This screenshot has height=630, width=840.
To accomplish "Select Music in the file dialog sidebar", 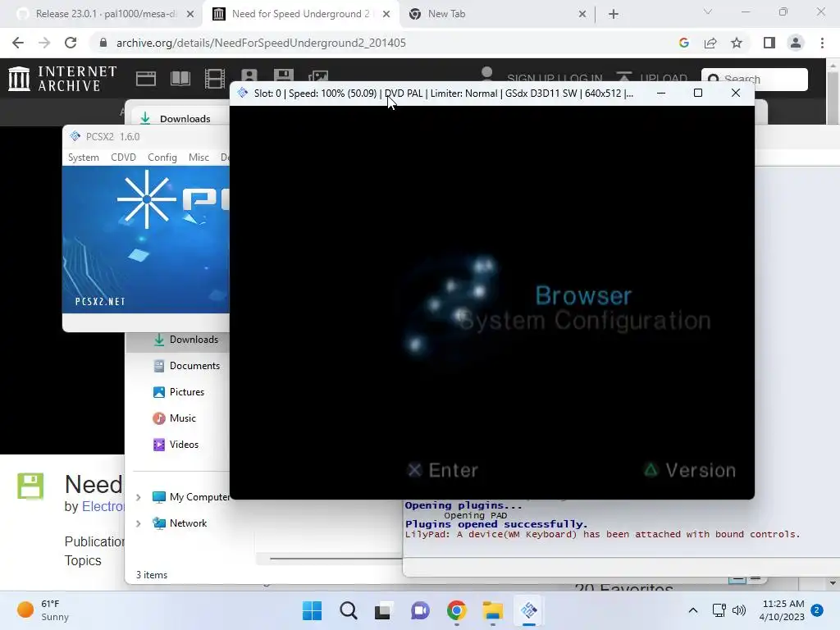I will coord(175,418).
